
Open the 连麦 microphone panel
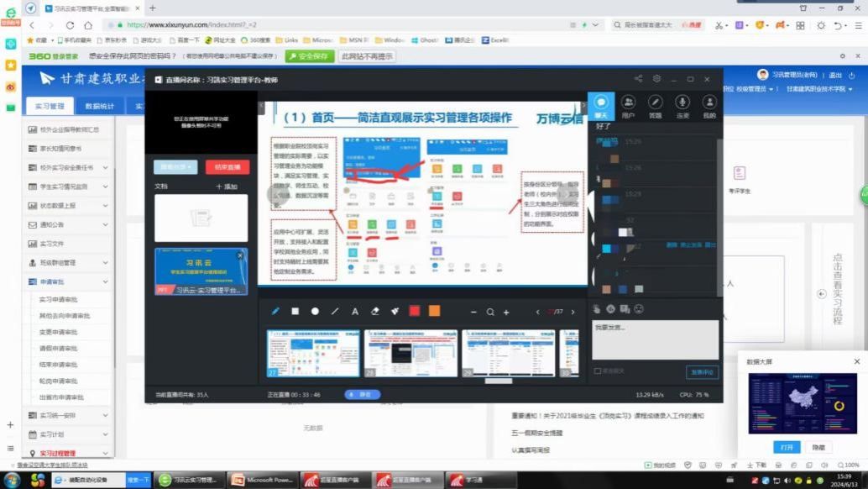(682, 106)
